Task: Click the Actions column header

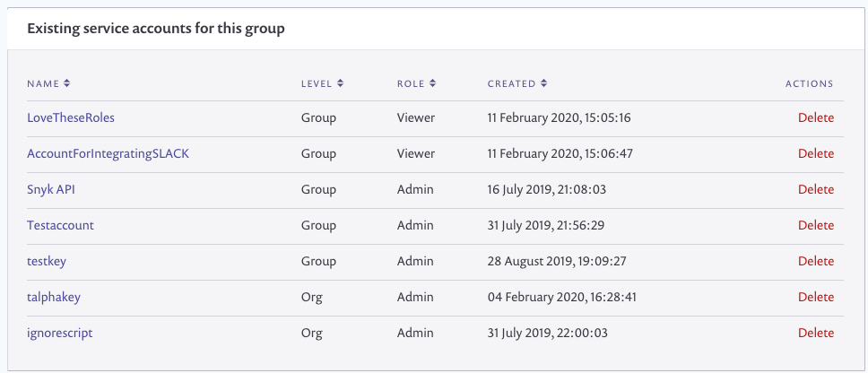Action: pyautogui.click(x=810, y=83)
